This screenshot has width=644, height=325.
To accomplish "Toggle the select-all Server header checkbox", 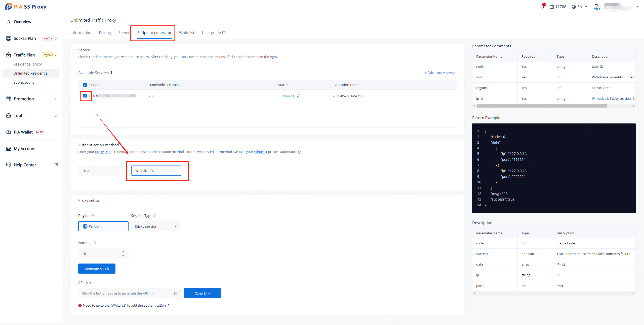I will [85, 85].
